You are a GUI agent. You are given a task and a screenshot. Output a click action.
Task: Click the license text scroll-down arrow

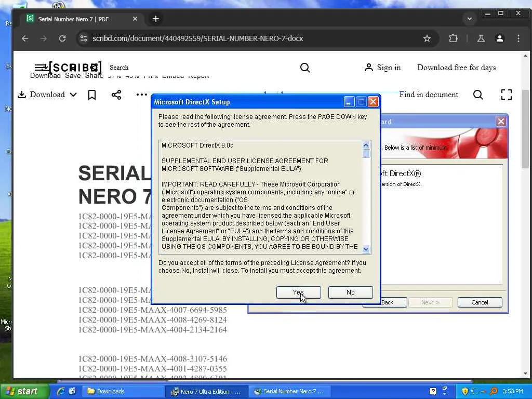click(x=366, y=249)
